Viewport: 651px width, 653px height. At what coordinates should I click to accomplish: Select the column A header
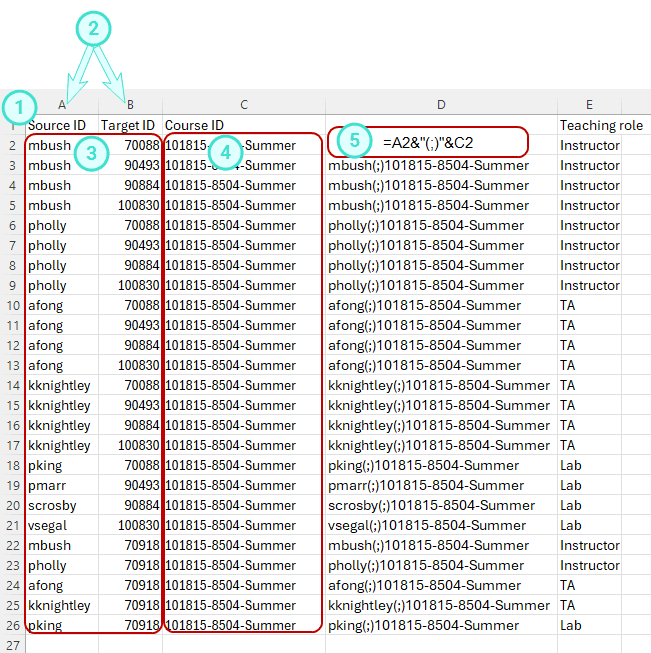coord(62,105)
